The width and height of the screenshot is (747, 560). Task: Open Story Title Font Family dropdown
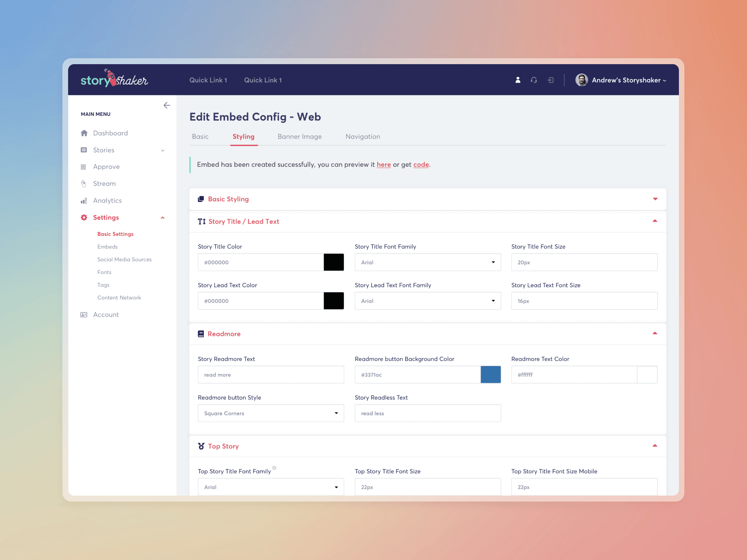(427, 262)
